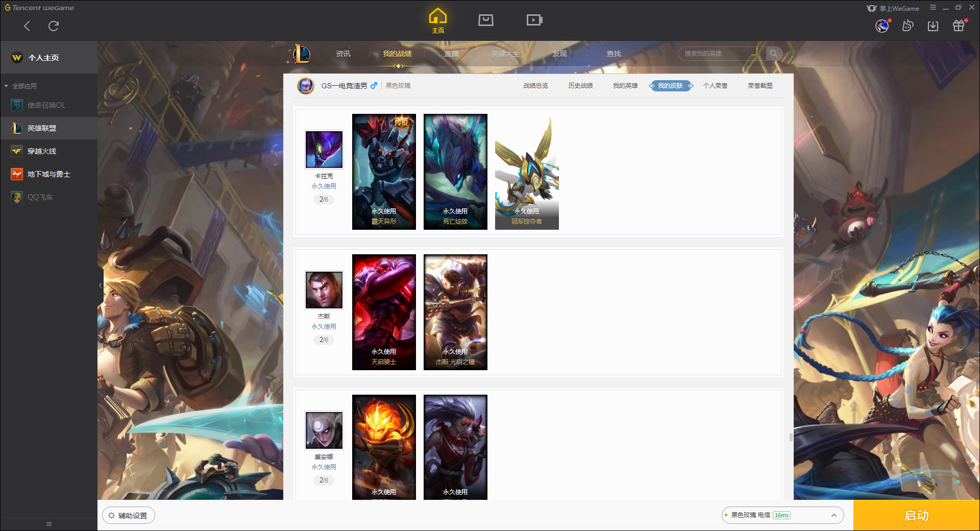Click the skin list scrollbar handle
The height and width of the screenshot is (531, 980).
point(791,437)
